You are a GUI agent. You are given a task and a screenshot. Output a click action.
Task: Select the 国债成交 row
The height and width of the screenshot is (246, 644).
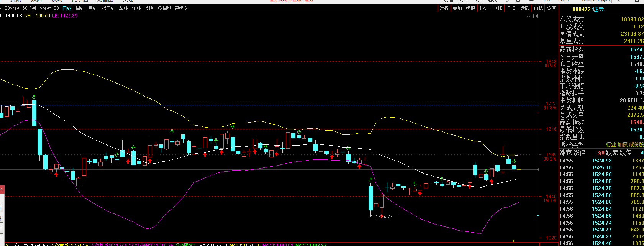601,34
